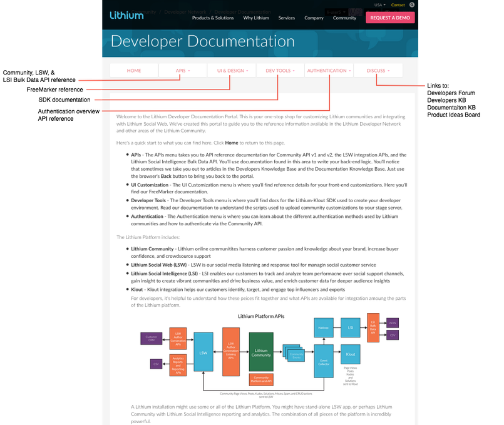Click the purple Customer CRM diagram box
Viewport: 504px width, 425px height.
pyautogui.click(x=151, y=339)
